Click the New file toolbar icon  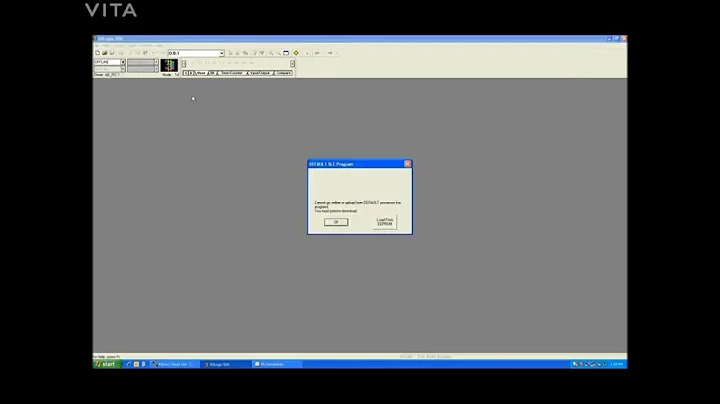pyautogui.click(x=97, y=53)
